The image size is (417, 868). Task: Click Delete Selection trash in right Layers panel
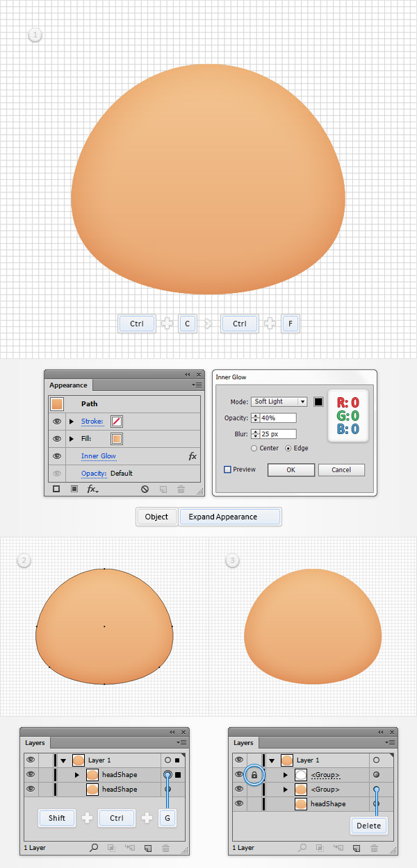374,848
